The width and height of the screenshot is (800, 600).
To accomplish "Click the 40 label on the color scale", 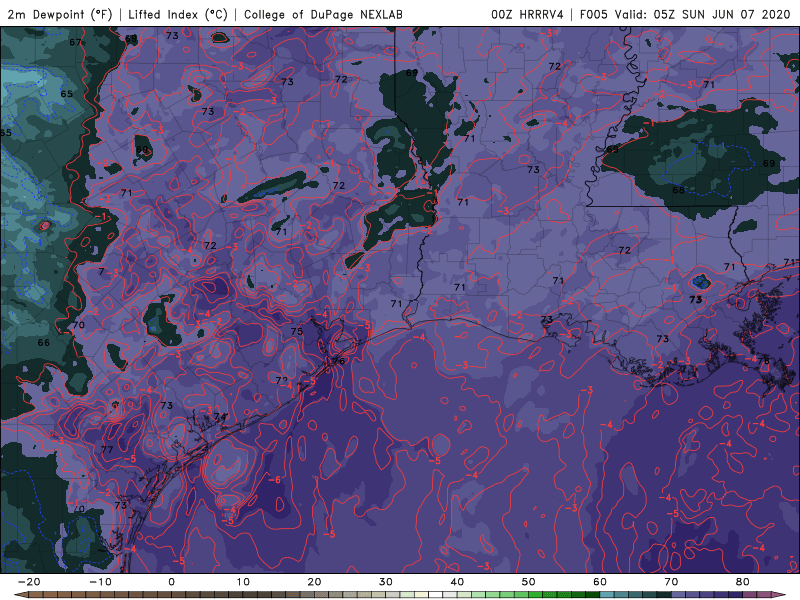I will pyautogui.click(x=457, y=582).
